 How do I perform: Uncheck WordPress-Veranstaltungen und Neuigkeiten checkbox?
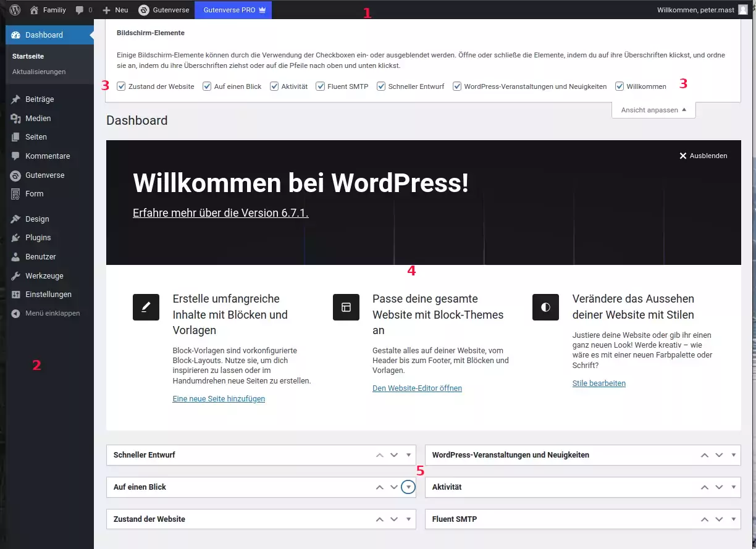coord(457,86)
